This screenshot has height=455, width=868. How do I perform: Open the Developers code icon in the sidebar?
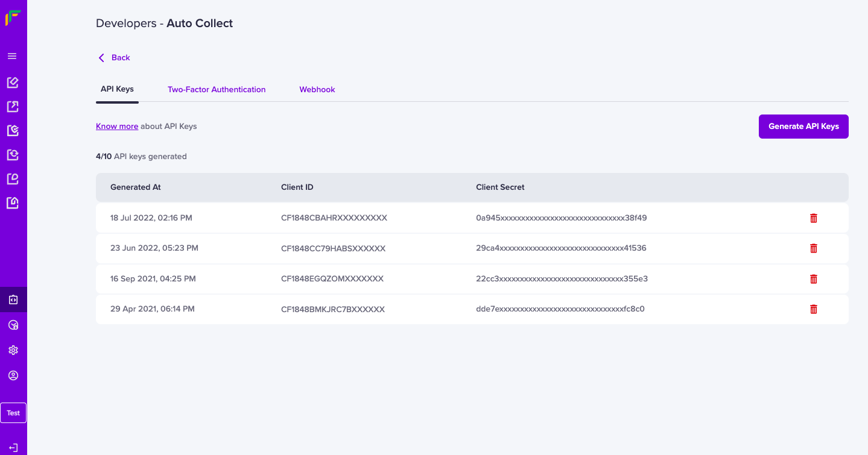[x=13, y=300]
